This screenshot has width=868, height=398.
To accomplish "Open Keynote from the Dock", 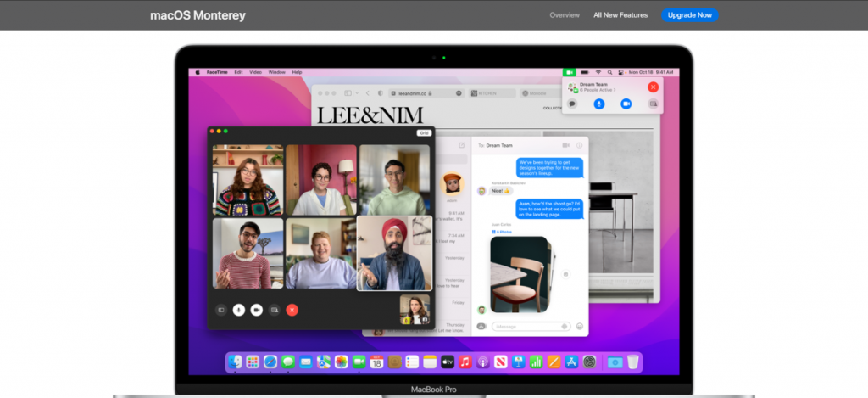I will pos(518,362).
